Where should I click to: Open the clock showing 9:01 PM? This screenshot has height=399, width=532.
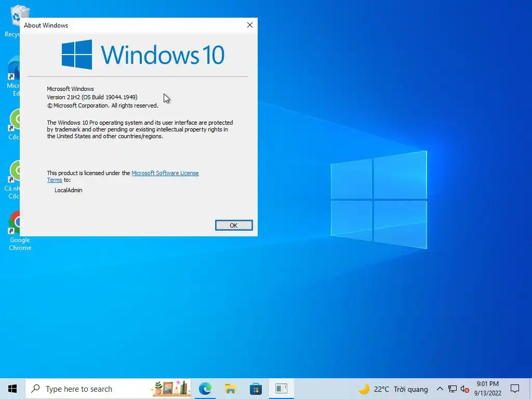pos(487,389)
